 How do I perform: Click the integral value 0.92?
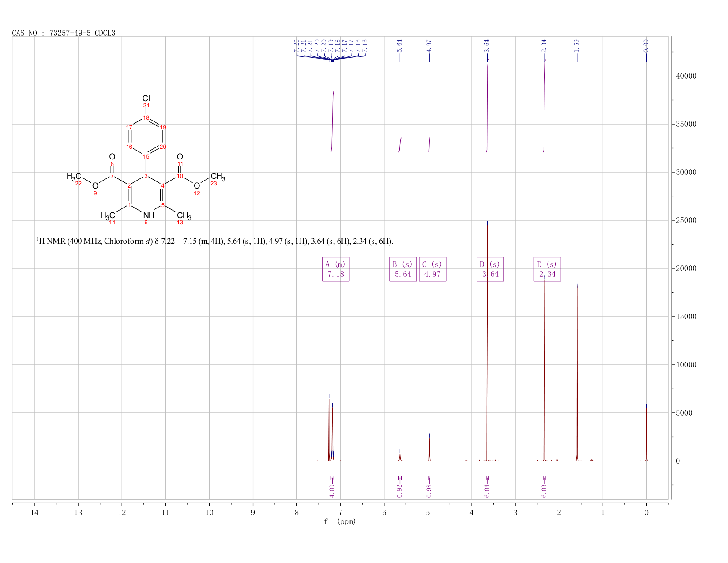pyautogui.click(x=399, y=491)
